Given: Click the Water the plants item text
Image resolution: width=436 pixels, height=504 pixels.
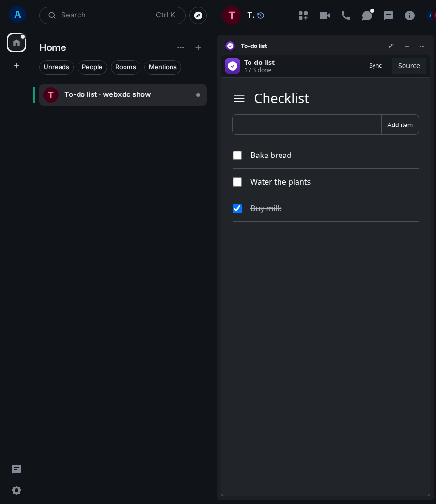Looking at the screenshot, I should pyautogui.click(x=280, y=182).
